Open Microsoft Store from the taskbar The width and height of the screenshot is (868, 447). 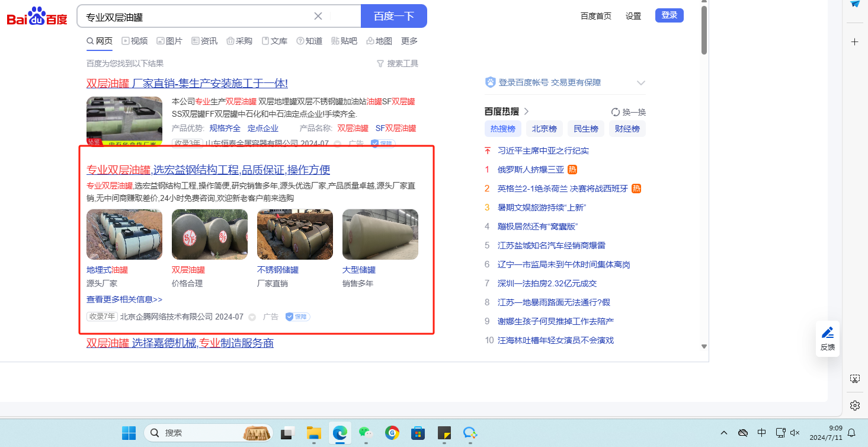(x=418, y=433)
